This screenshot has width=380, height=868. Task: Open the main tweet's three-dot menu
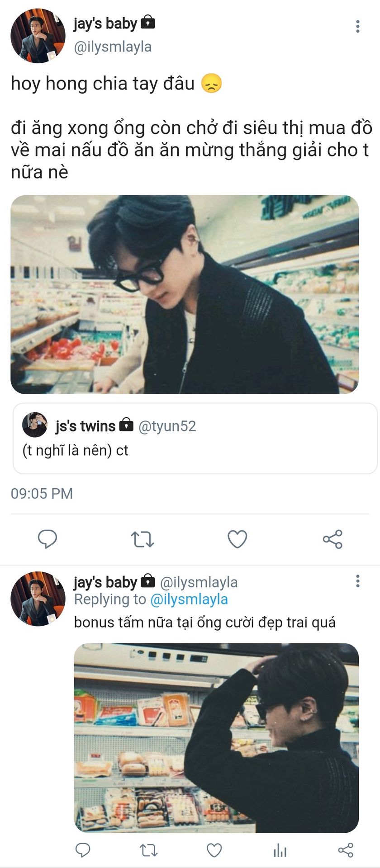pyautogui.click(x=357, y=26)
